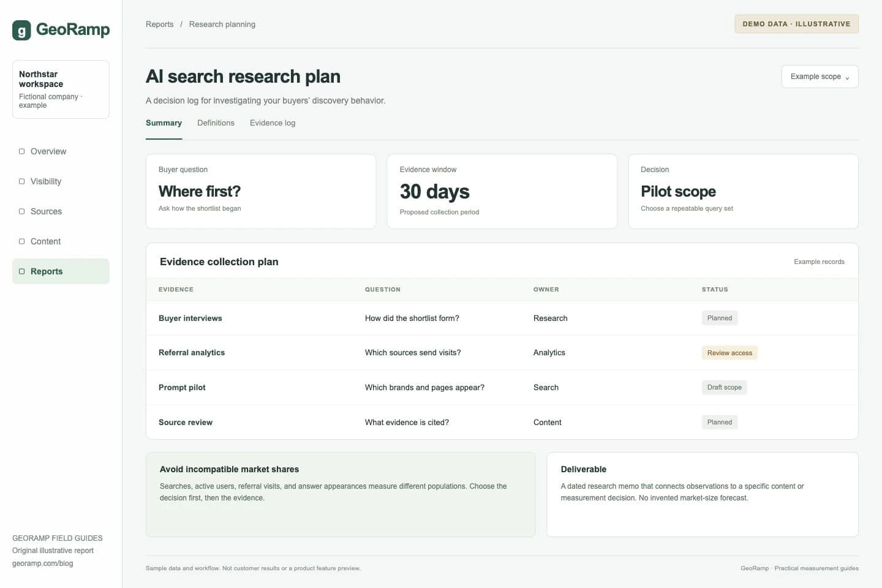Screen dimensions: 882x588
Task: Click the square icon beside Content
Action: [x=22, y=241]
